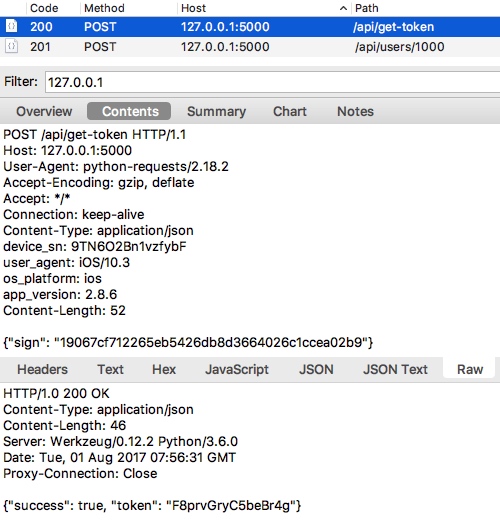Click the Code column header
This screenshot has height=526, width=500.
click(44, 8)
